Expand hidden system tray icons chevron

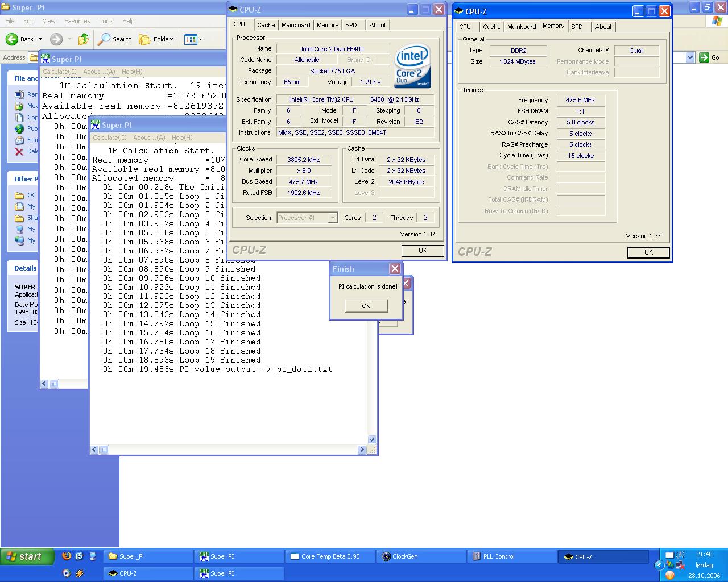point(659,565)
